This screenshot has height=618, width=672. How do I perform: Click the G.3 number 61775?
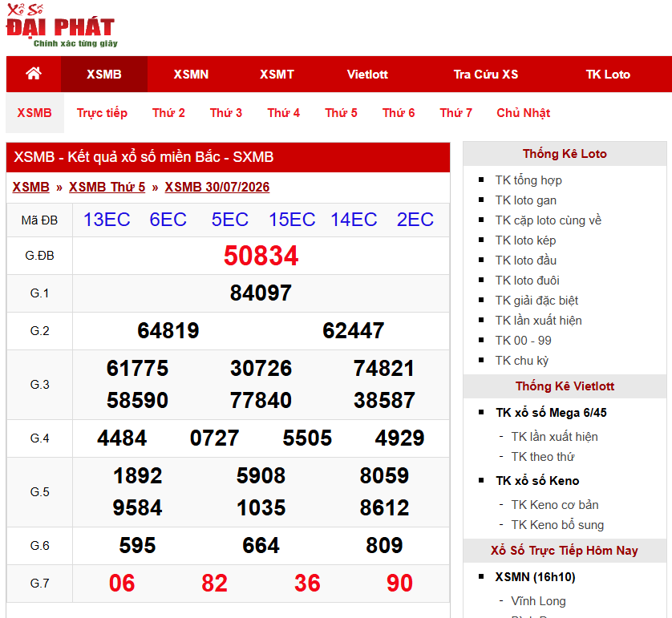point(137,369)
